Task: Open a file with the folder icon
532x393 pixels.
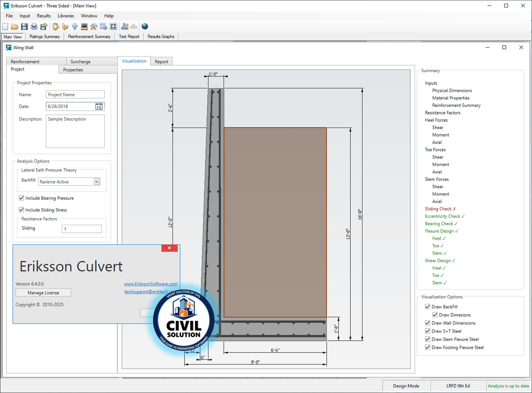Action: click(15, 27)
